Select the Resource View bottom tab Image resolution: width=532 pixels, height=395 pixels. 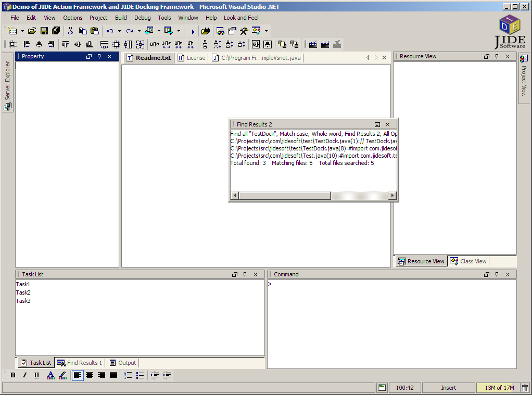pos(421,261)
